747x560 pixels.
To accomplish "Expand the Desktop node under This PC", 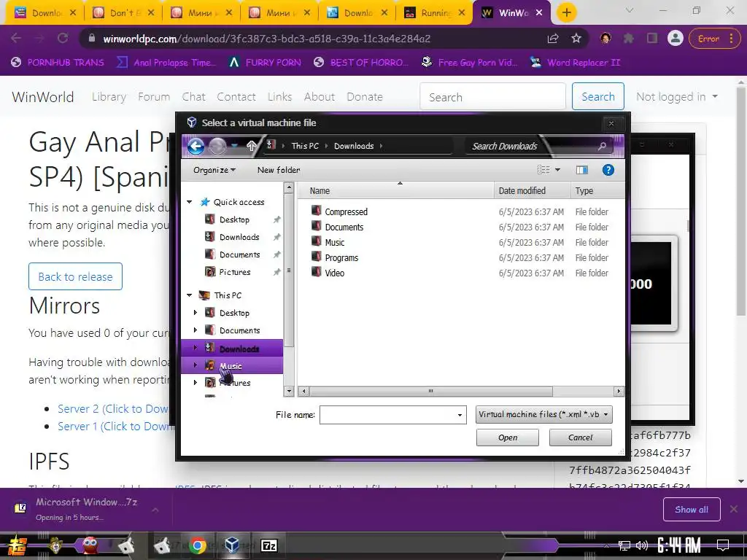I will coord(196,313).
